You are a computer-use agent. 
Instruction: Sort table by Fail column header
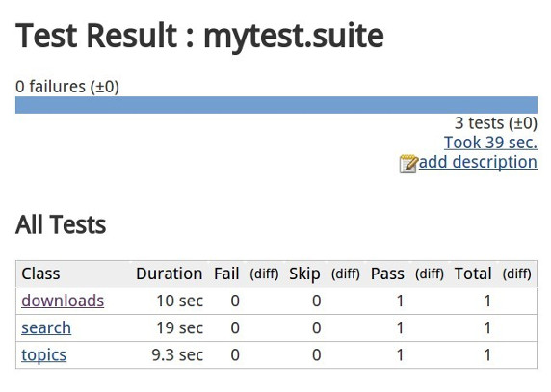226,274
